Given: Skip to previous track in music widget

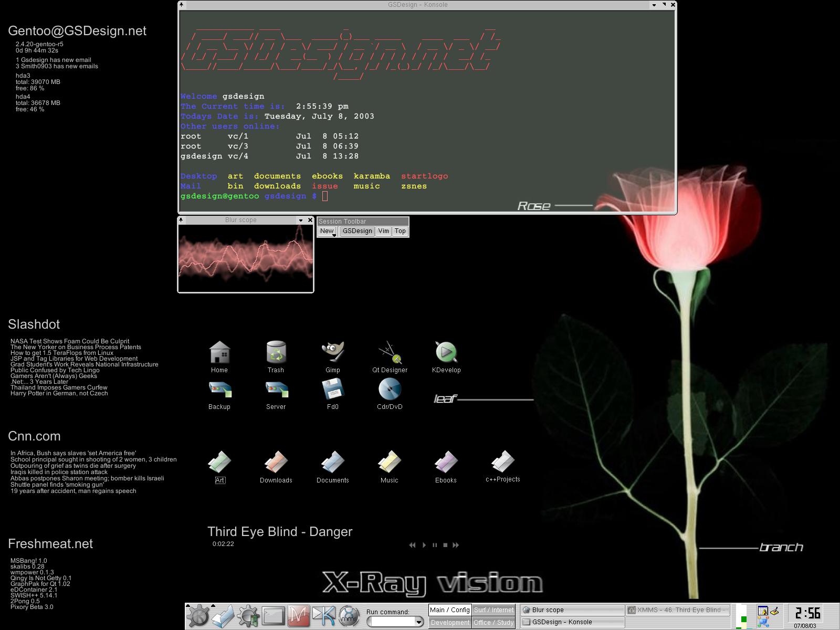Looking at the screenshot, I should [x=412, y=545].
